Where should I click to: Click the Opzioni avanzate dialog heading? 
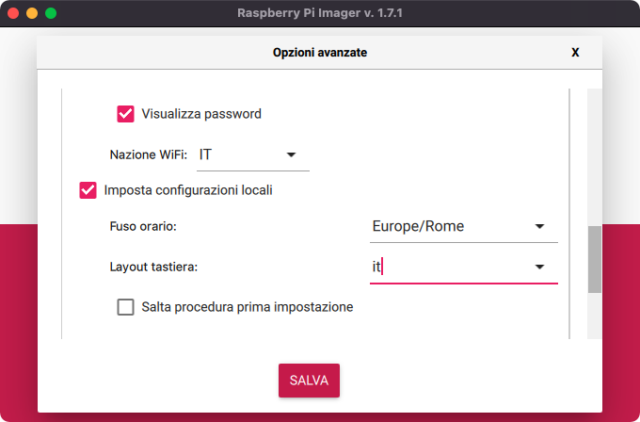(x=319, y=53)
